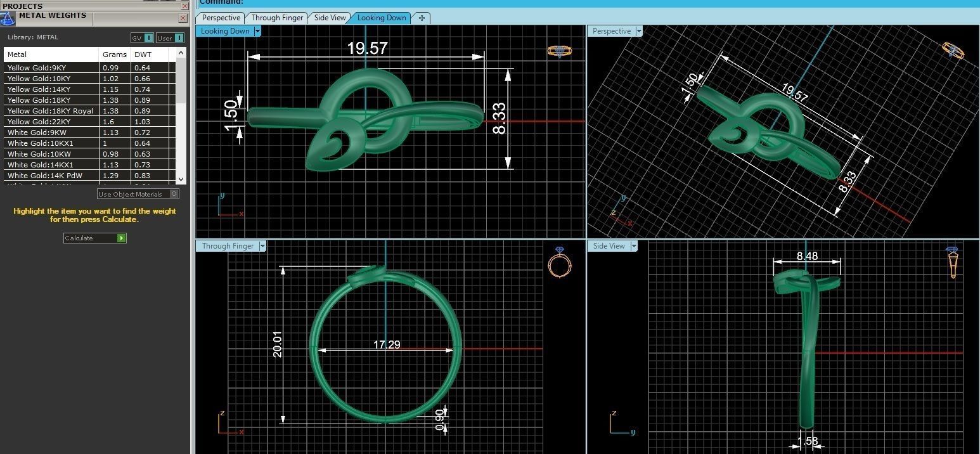The image size is (980, 454).
Task: Close the Metal Weights panel
Action: tap(183, 18)
